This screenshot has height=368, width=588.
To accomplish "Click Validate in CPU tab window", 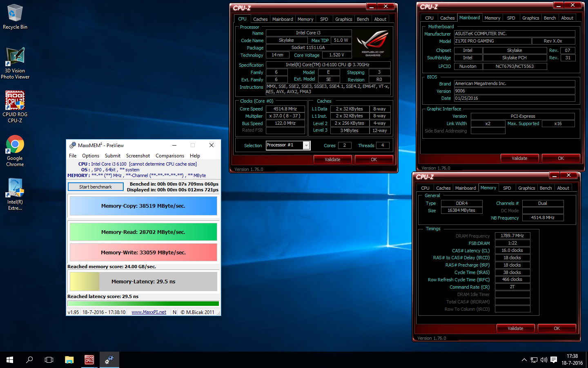I will point(332,159).
